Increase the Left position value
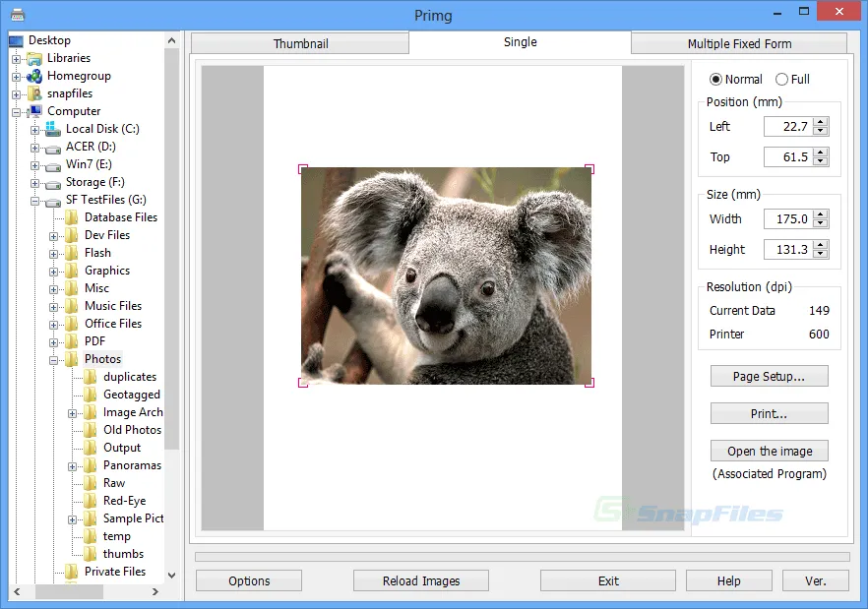Screen dimensions: 868x609 click(821, 122)
